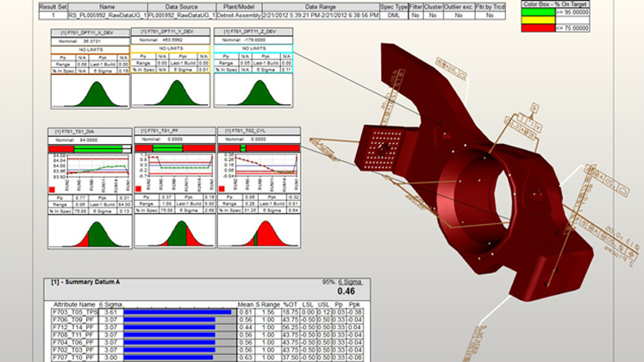This screenshot has height=362, width=644.
Task: Click the NO LIMITS bar in F701_DPT11_X_DEV panel
Action: click(91, 50)
